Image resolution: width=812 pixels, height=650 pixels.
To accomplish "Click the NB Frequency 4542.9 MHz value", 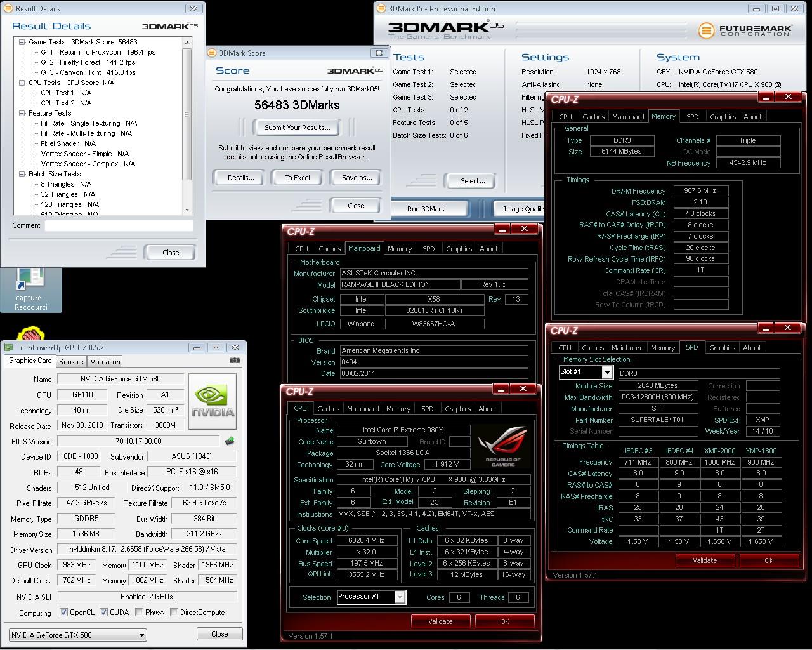I will [x=748, y=163].
